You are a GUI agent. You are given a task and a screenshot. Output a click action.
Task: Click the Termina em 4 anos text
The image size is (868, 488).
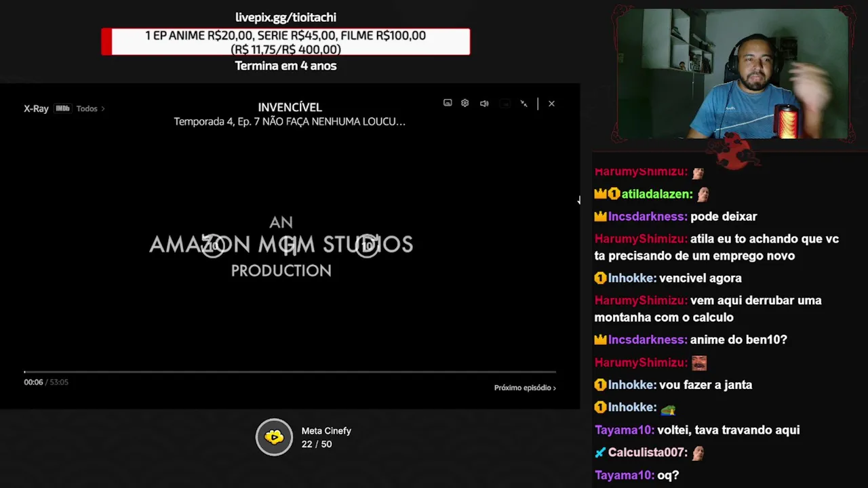click(x=285, y=66)
